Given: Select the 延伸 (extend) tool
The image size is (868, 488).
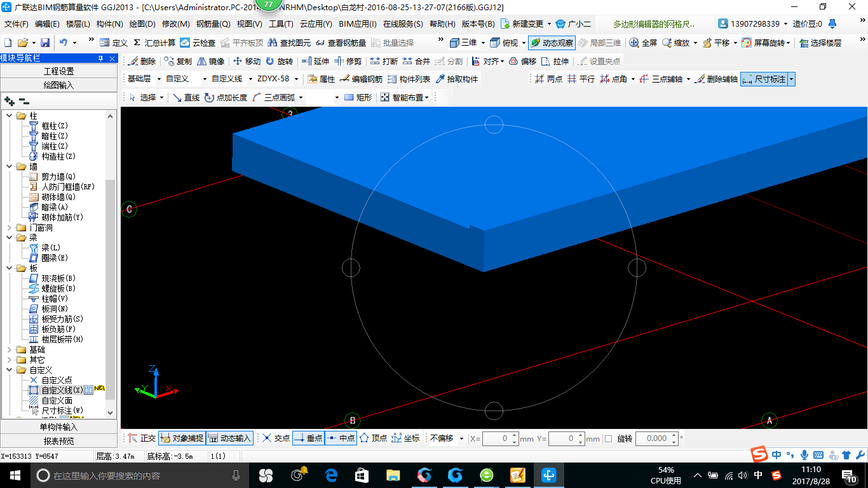Looking at the screenshot, I should (x=315, y=62).
